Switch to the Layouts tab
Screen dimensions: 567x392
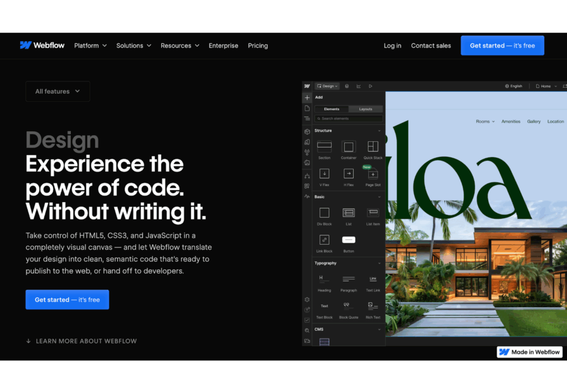click(365, 109)
